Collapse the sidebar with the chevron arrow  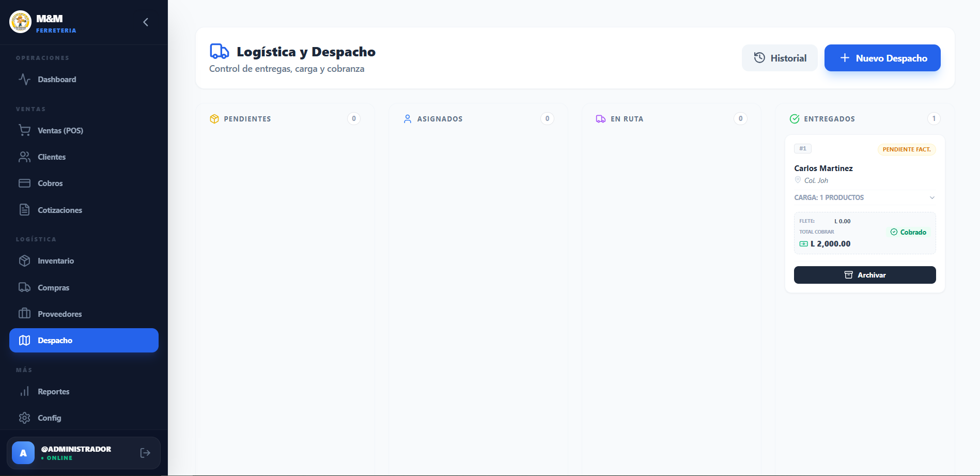tap(146, 22)
